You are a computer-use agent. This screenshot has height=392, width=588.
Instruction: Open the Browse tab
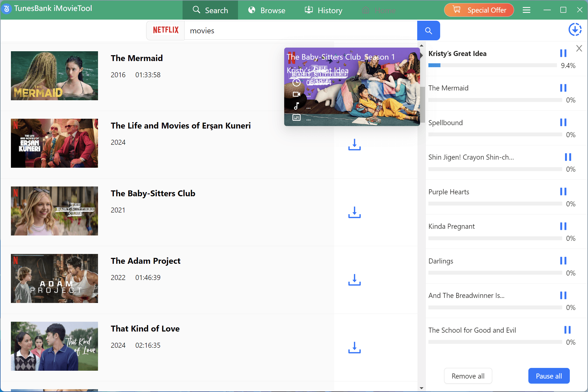(267, 10)
